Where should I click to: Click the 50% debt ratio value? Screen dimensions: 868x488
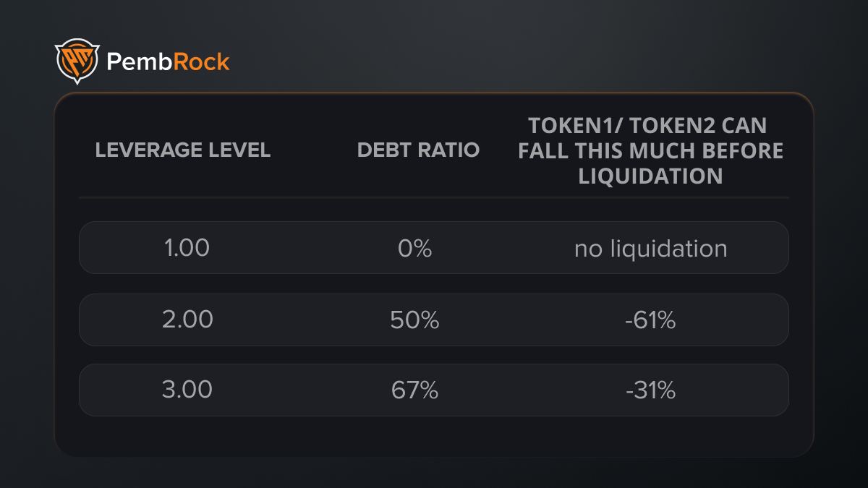414,320
